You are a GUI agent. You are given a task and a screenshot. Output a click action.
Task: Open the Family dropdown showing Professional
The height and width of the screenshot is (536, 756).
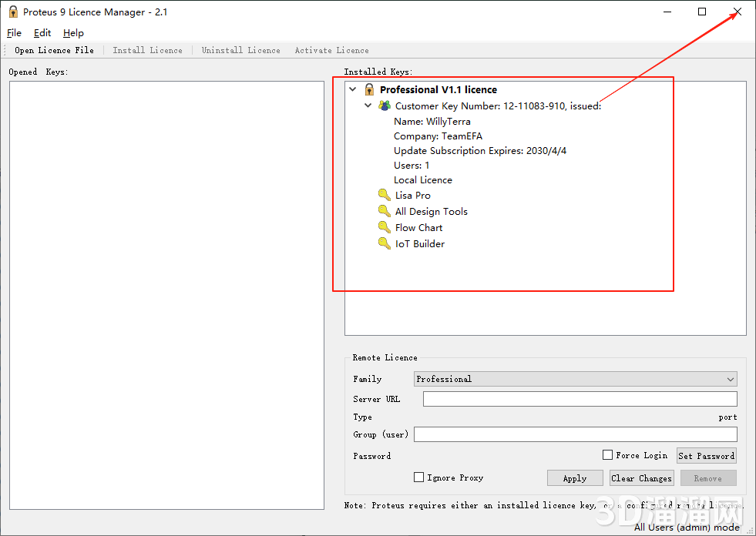click(x=575, y=379)
